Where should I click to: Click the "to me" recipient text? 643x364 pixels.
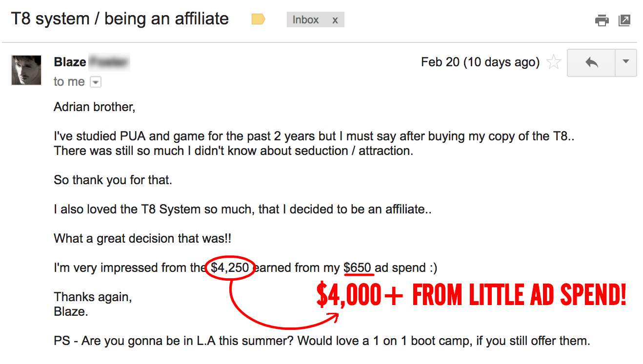tap(69, 82)
